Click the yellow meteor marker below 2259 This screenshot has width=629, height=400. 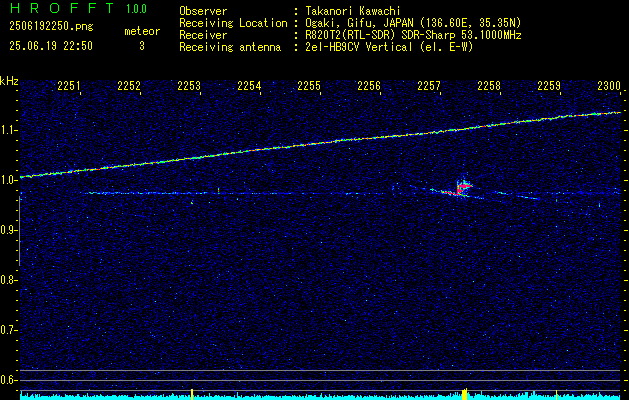556,394
